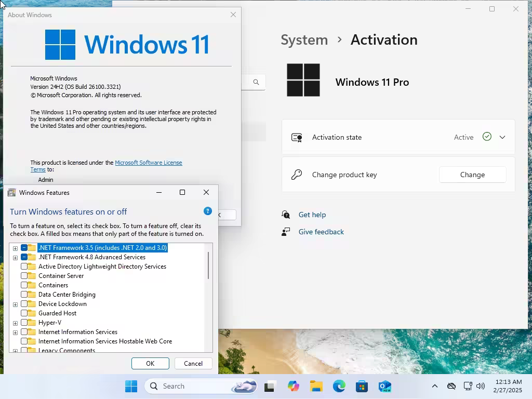
Task: Expand the Device Lockdown tree node
Action: coord(15,304)
